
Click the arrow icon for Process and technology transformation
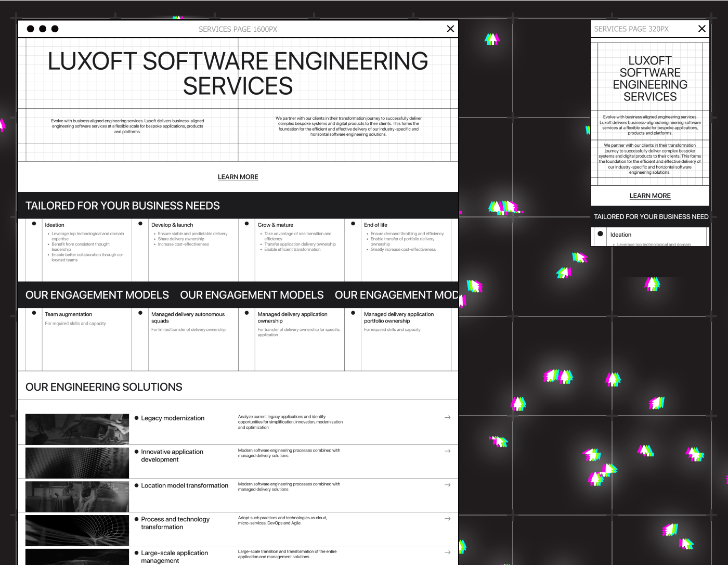coord(448,518)
